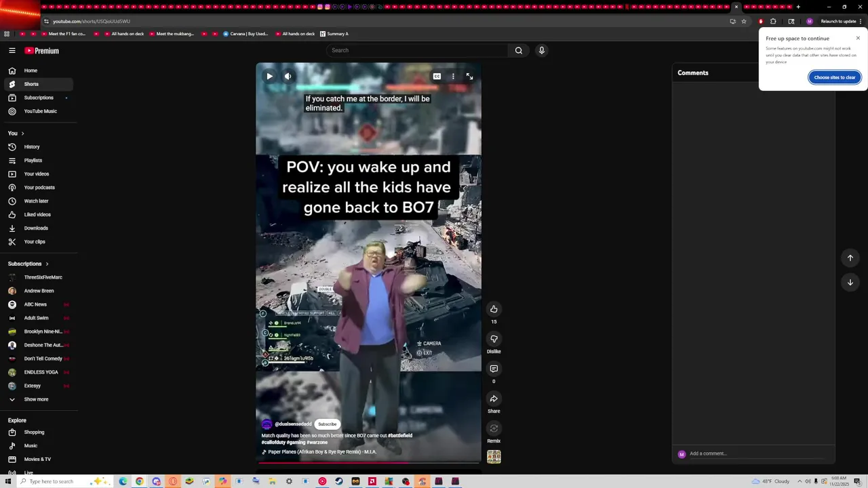Open the Carvana bookmark
868x488 pixels.
(245, 34)
